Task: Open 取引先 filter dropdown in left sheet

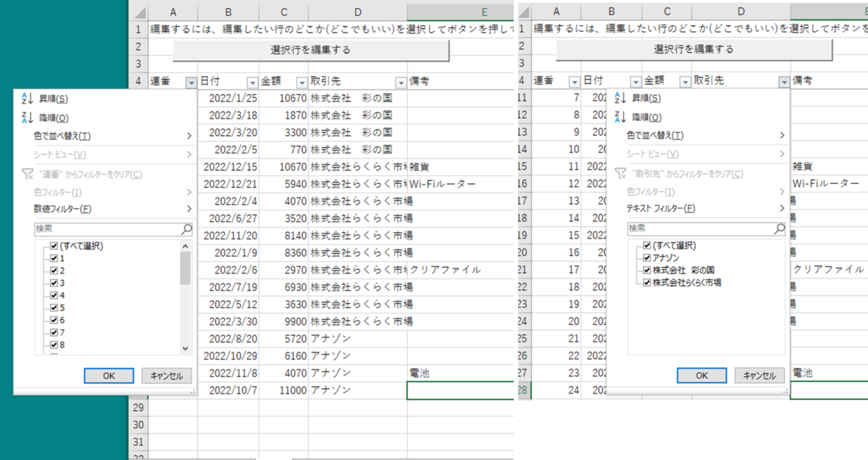Action: pos(401,82)
